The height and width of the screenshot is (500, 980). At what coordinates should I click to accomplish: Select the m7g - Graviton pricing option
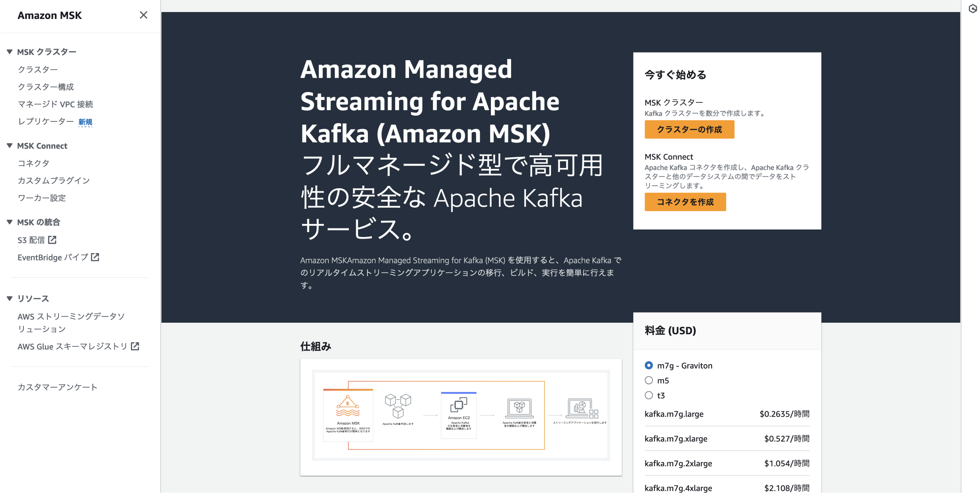pyautogui.click(x=649, y=365)
